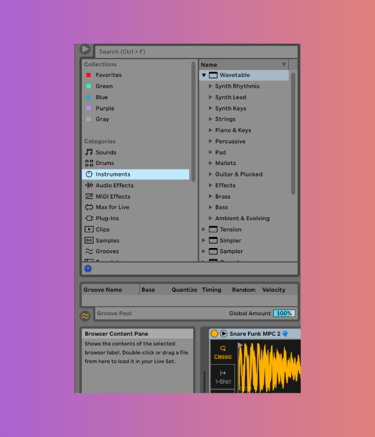Open the Name column sort dropdown arrow
The height and width of the screenshot is (437, 375).
pos(284,64)
